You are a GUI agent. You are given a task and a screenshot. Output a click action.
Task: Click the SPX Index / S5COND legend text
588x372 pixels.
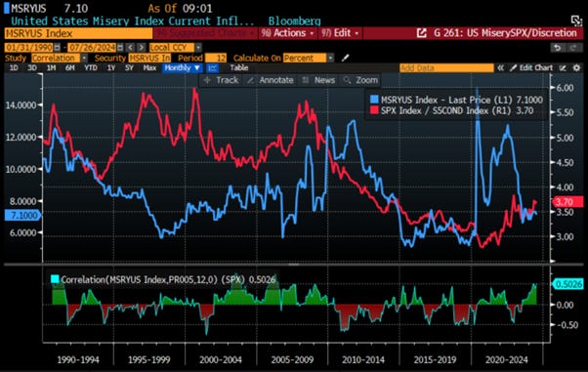pyautogui.click(x=457, y=110)
